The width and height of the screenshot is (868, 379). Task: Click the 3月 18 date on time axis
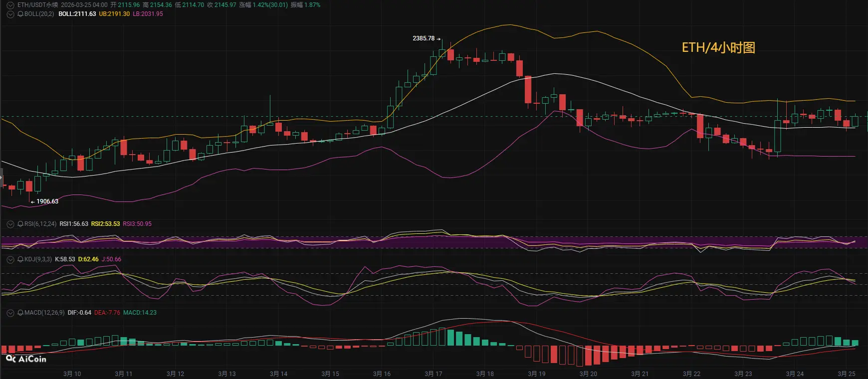pos(485,374)
